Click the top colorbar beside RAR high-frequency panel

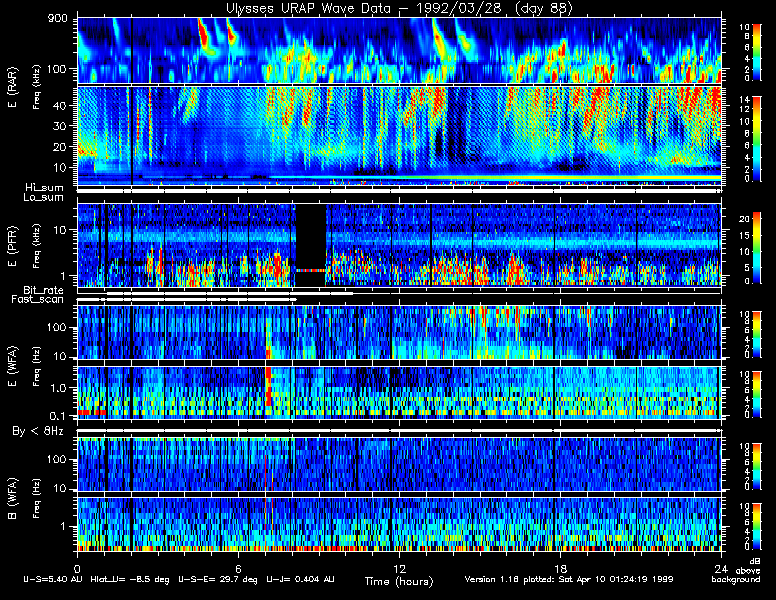(757, 51)
